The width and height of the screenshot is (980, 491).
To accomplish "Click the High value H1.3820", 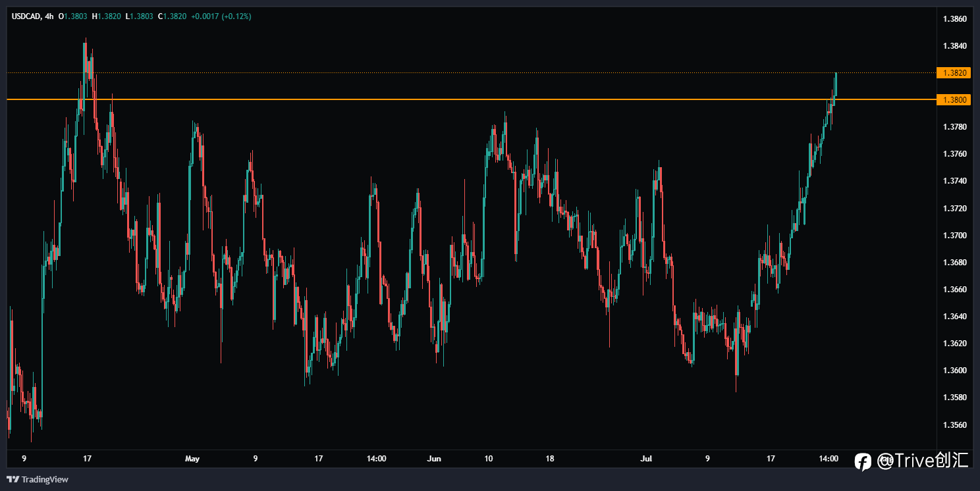I will pyautogui.click(x=108, y=16).
